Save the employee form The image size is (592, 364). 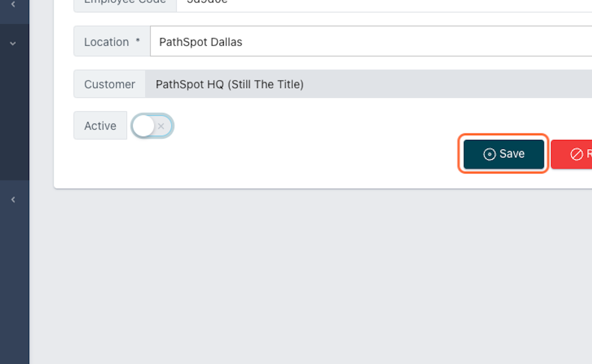pos(504,154)
